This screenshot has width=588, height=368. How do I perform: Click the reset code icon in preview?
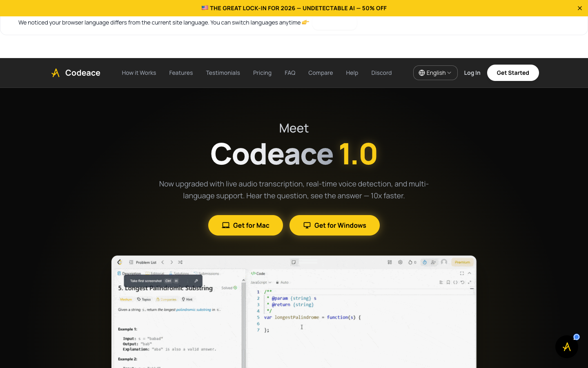pos(462,282)
